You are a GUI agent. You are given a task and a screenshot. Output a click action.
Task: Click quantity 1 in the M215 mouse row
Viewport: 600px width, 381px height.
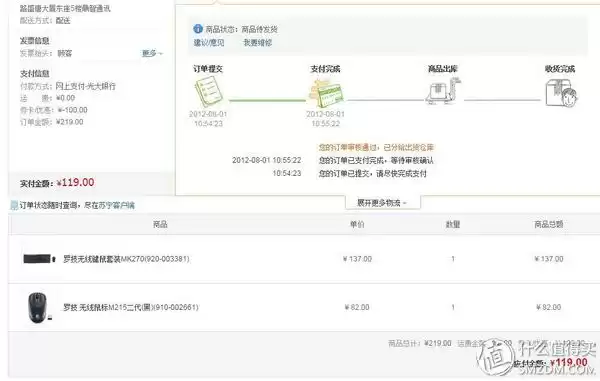click(x=453, y=307)
